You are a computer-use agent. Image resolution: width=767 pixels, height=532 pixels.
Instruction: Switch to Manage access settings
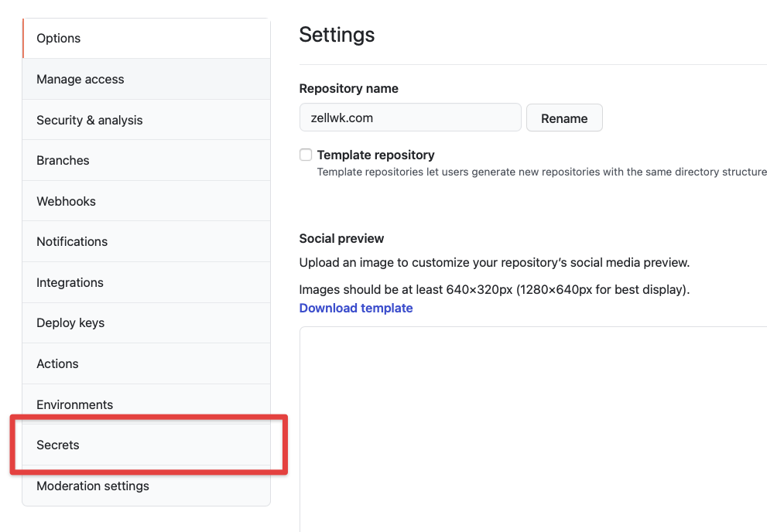pos(80,79)
